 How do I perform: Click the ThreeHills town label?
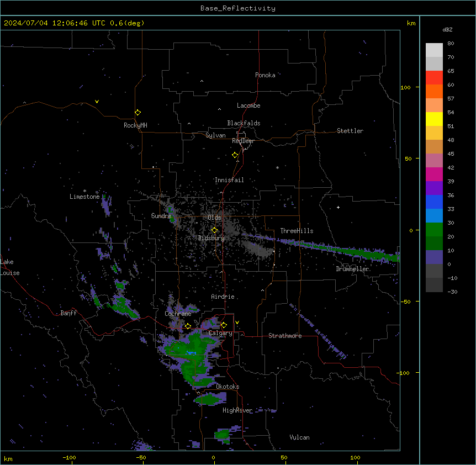297,231
